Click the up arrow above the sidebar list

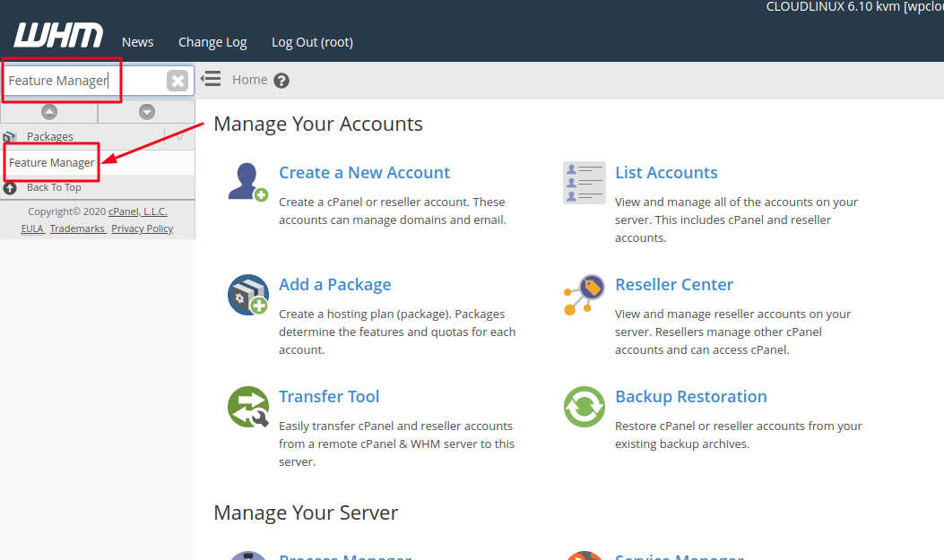(x=49, y=111)
